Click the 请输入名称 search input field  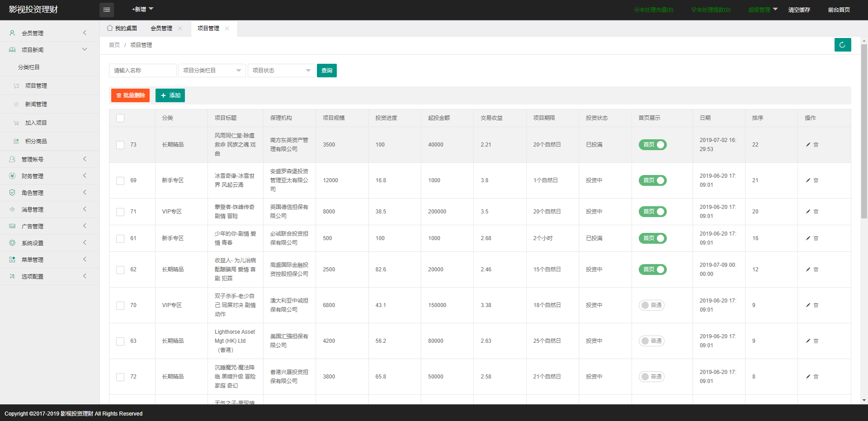[142, 71]
